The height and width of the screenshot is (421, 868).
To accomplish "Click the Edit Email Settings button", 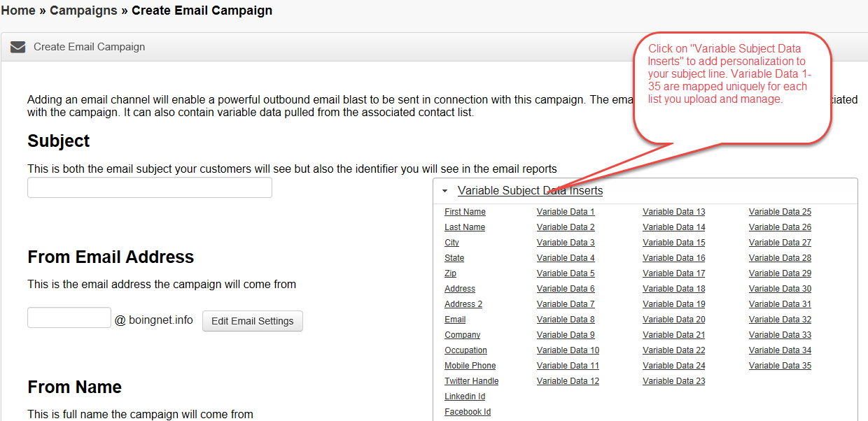I will point(253,321).
